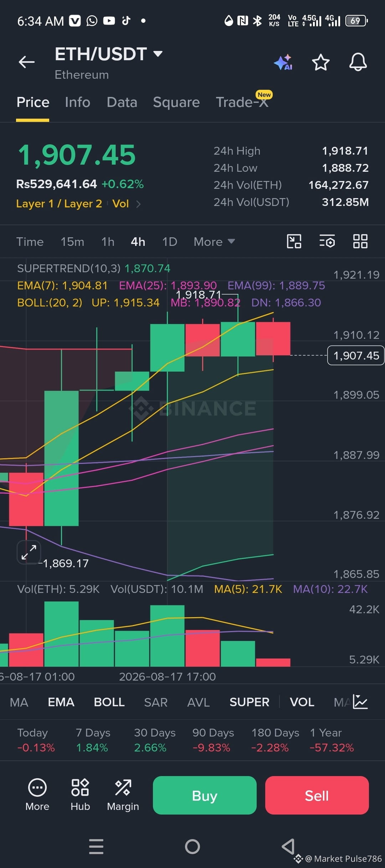
Task: Select the 1D interval
Action: pyautogui.click(x=170, y=242)
